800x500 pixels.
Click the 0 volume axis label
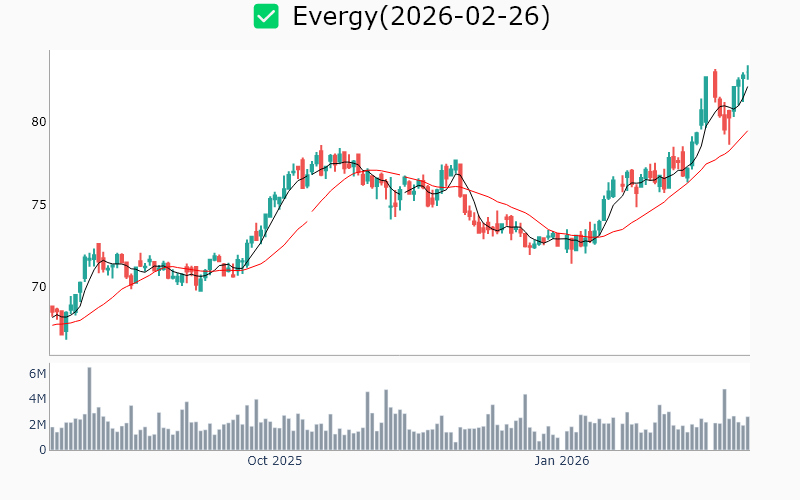click(x=42, y=450)
